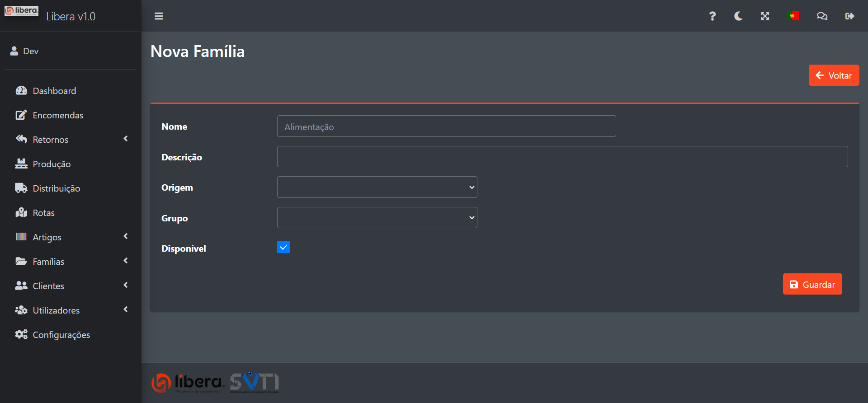Click the Dev user profile icon
The image size is (868, 403).
[14, 51]
